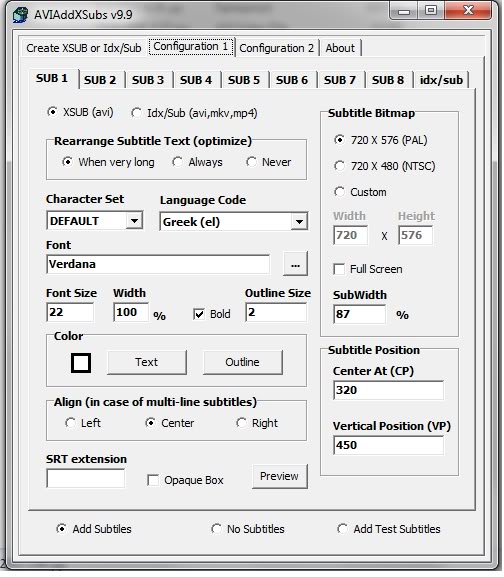Select the SUB 2 tab

click(x=100, y=80)
